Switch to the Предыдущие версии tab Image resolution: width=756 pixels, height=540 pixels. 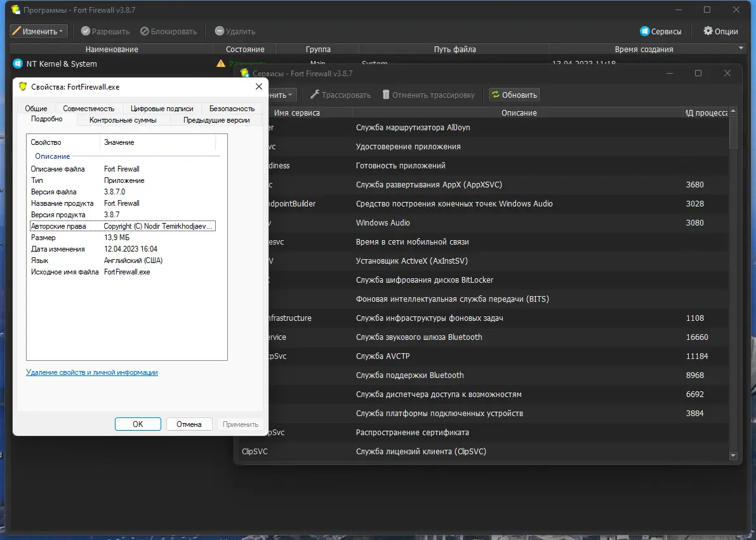pyautogui.click(x=216, y=120)
